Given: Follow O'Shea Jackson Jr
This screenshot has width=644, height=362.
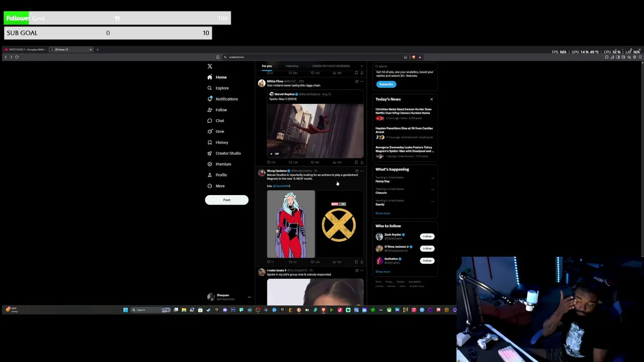Looking at the screenshot, I should pos(427,248).
